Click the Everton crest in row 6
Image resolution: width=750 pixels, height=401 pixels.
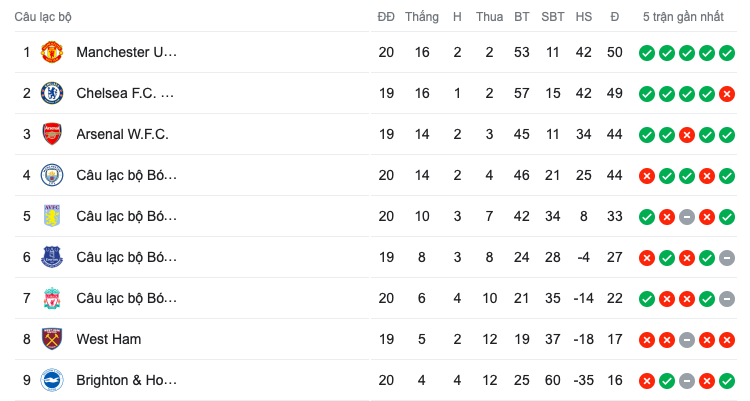click(x=51, y=257)
